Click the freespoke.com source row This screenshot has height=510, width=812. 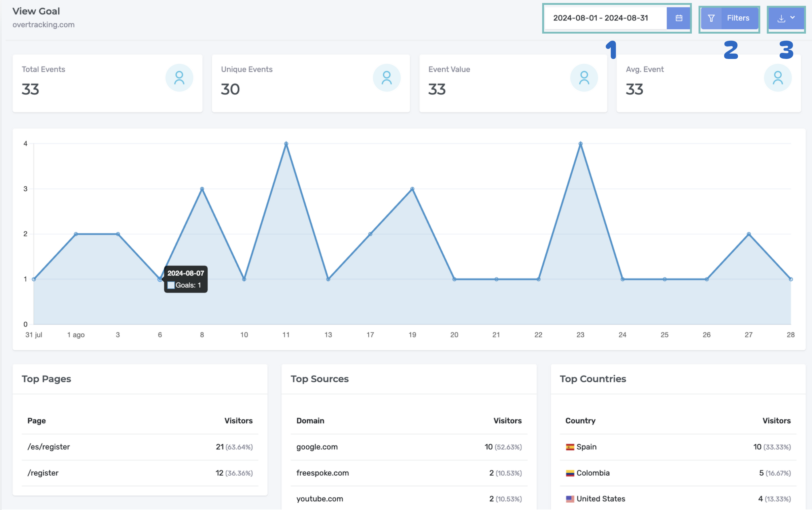(409, 473)
